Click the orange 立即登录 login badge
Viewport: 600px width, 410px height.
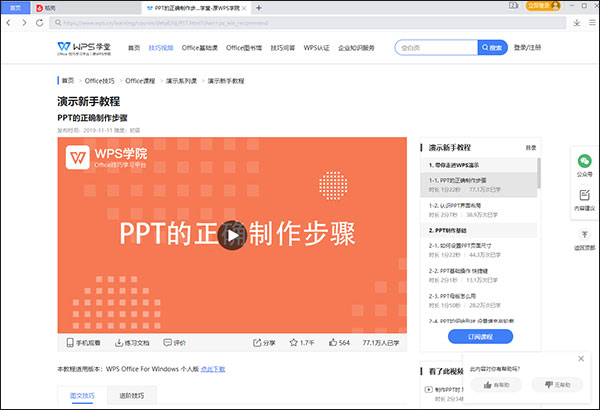pyautogui.click(x=543, y=5)
